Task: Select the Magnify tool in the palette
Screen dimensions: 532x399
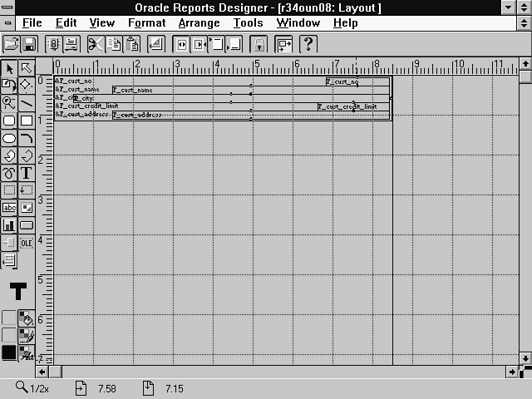Action: 9,103
